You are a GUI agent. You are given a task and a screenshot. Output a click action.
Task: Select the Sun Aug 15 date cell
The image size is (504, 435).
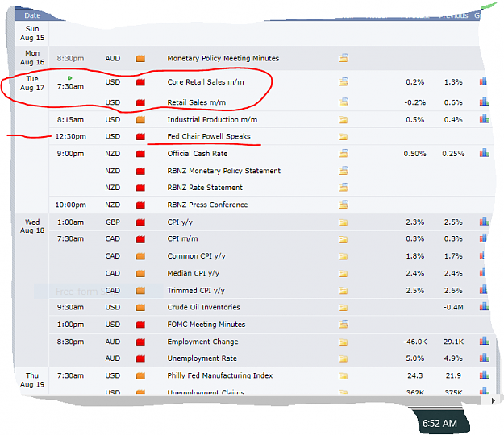[32, 33]
